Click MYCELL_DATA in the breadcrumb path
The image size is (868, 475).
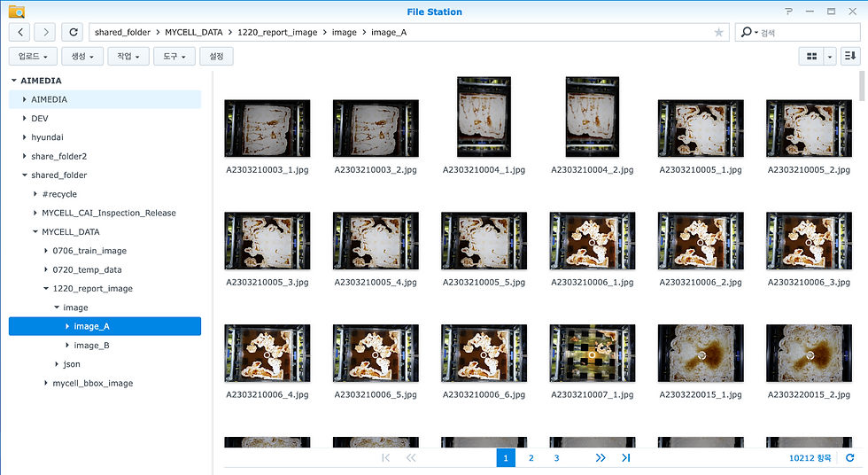coord(194,32)
